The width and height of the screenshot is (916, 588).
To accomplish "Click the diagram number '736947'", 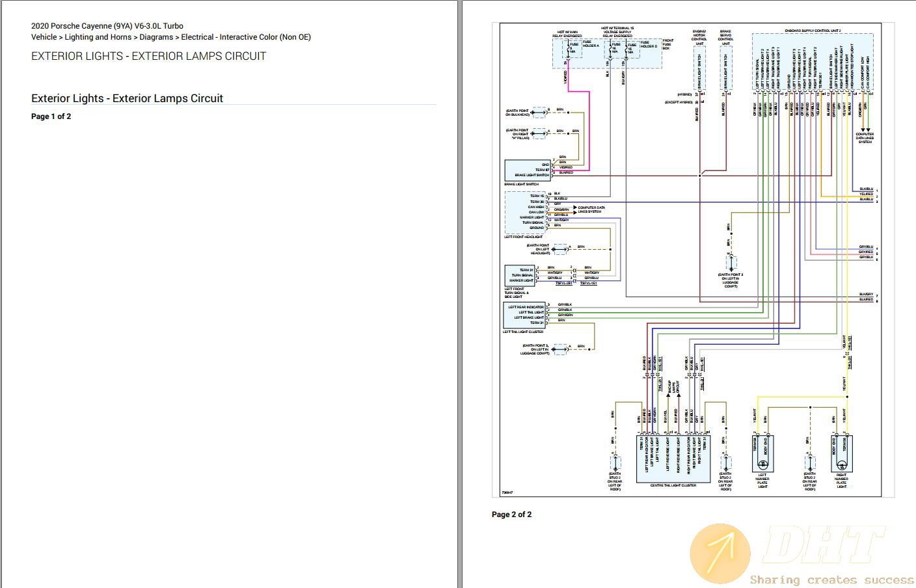I will (x=507, y=492).
